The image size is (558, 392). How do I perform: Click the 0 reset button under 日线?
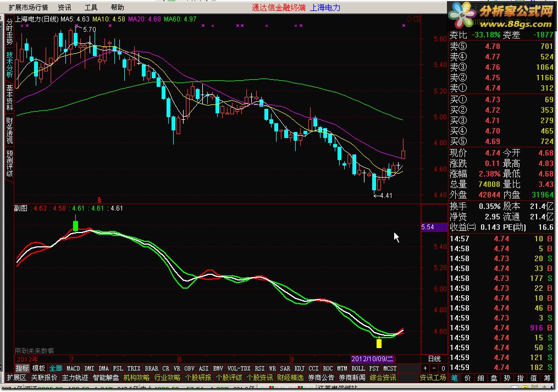coord(443,368)
